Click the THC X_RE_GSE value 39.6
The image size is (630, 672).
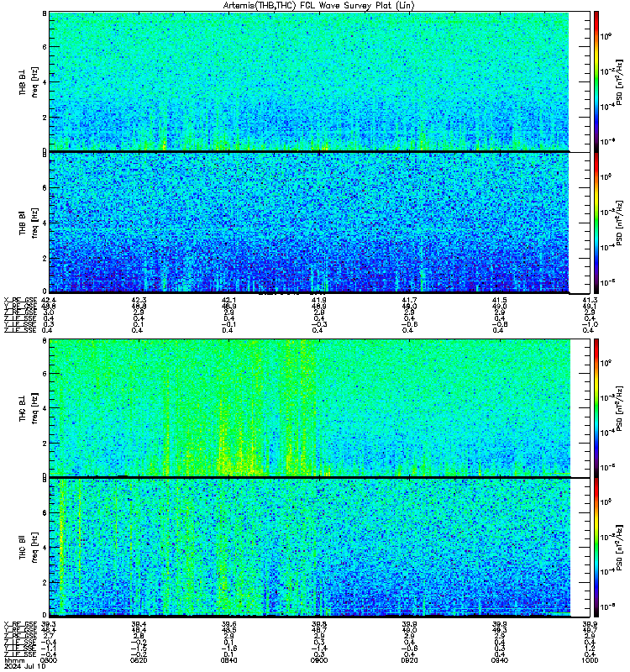228,624
